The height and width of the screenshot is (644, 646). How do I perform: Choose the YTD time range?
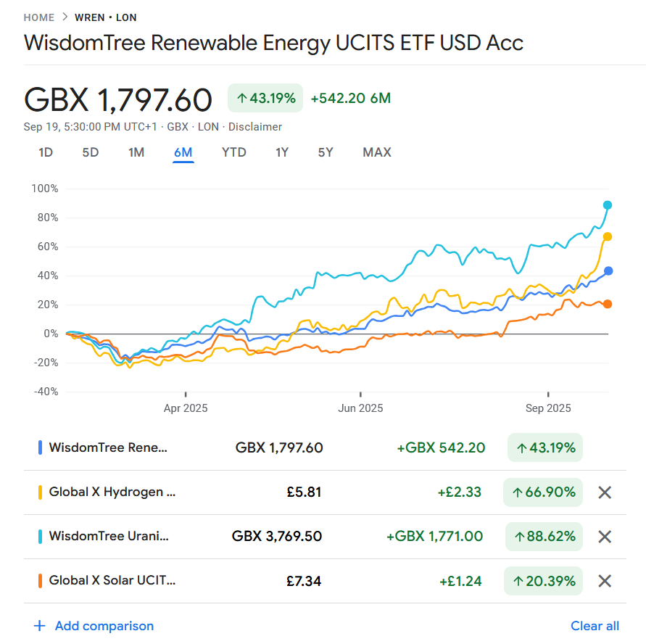pyautogui.click(x=233, y=152)
